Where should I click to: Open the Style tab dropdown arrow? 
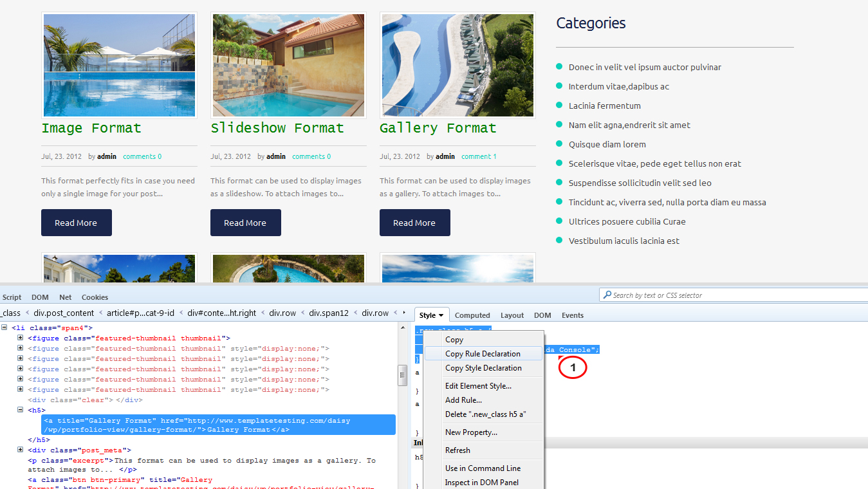coord(441,315)
